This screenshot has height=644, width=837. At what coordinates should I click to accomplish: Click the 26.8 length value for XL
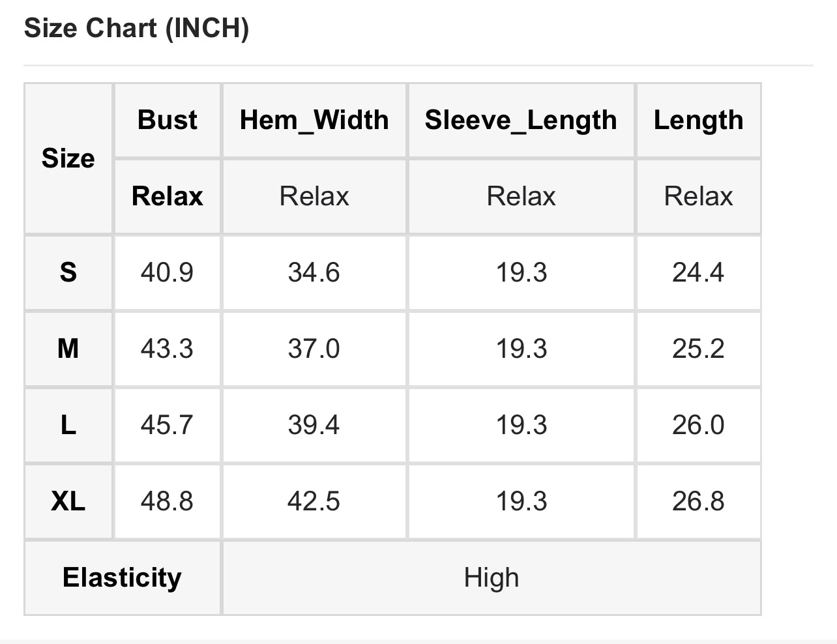(x=698, y=501)
